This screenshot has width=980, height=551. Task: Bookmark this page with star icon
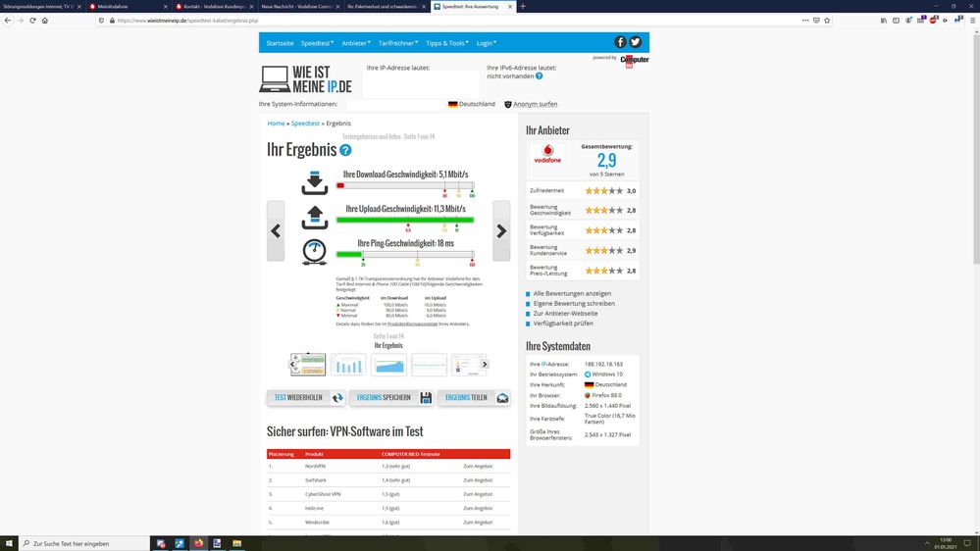point(827,20)
